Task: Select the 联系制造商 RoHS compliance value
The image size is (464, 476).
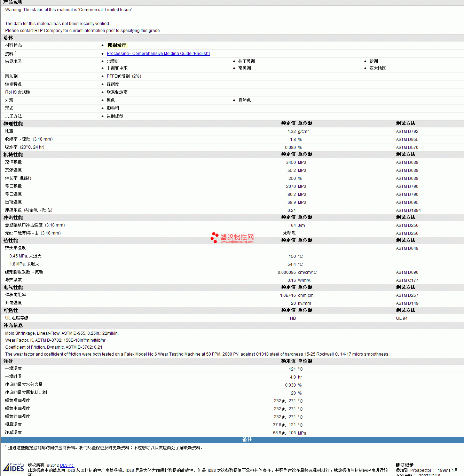Action: [117, 92]
